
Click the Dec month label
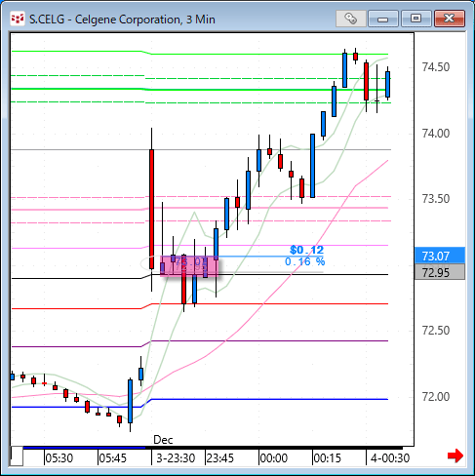163,440
